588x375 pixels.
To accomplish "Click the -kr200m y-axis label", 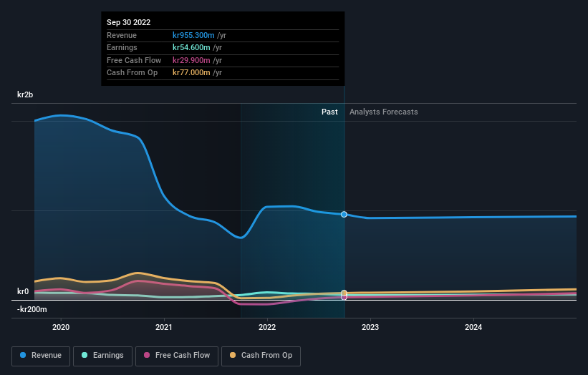I will 32,309.
